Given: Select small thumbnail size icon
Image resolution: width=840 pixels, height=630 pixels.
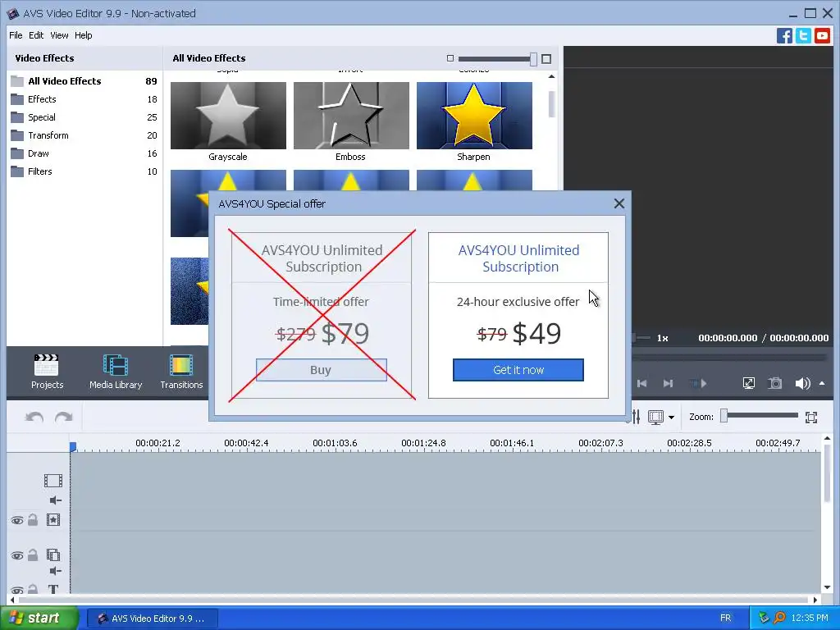Looking at the screenshot, I should (x=450, y=58).
